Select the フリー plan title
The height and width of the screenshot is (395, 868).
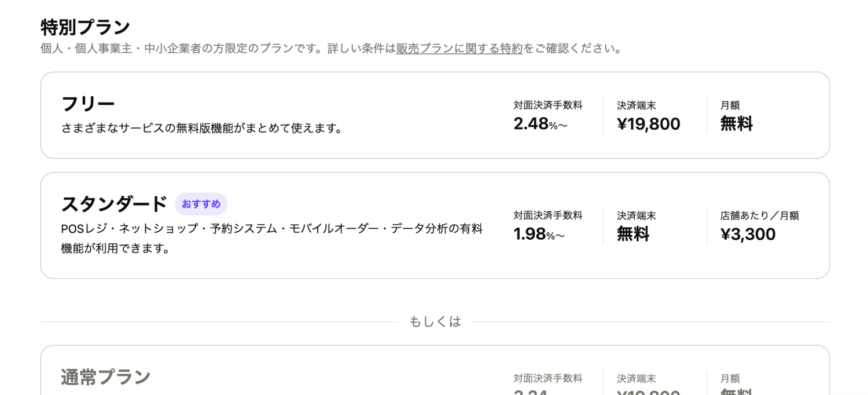88,104
